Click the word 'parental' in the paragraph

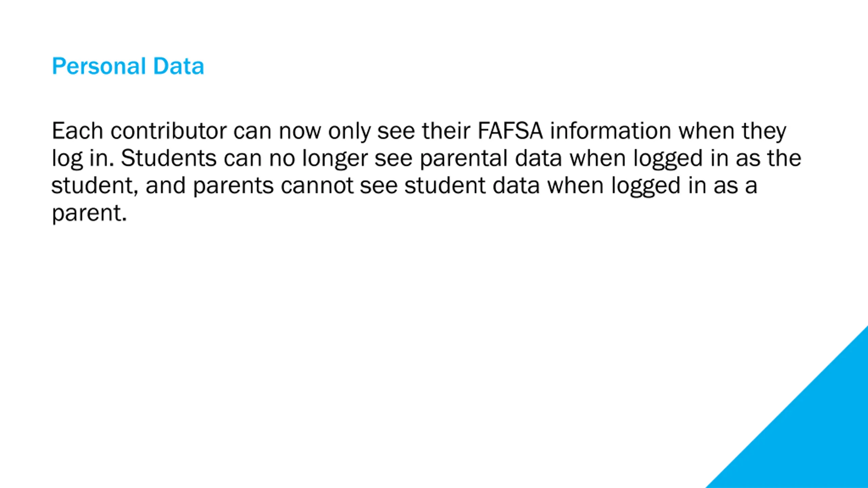pos(464,159)
